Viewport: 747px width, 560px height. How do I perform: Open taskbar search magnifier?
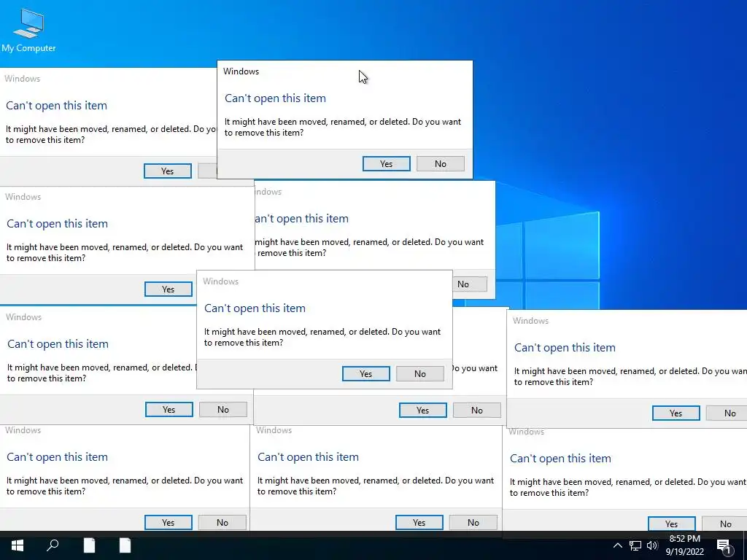pos(53,545)
